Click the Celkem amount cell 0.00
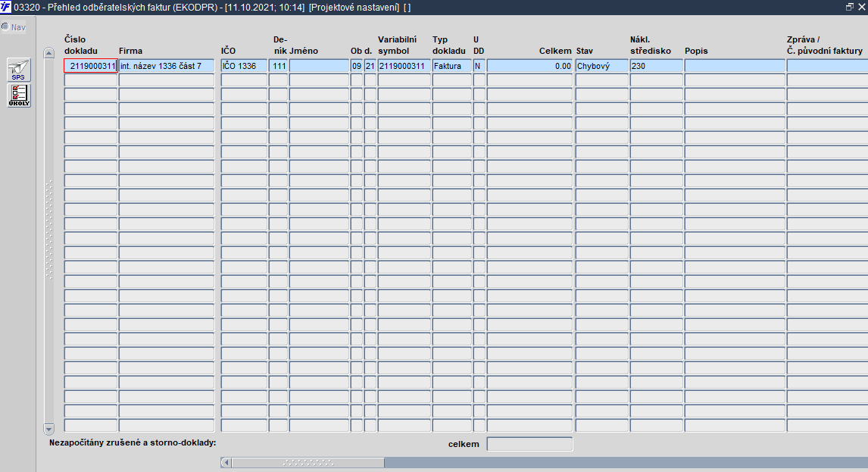Viewport: 868px width, 472px height. [x=529, y=66]
